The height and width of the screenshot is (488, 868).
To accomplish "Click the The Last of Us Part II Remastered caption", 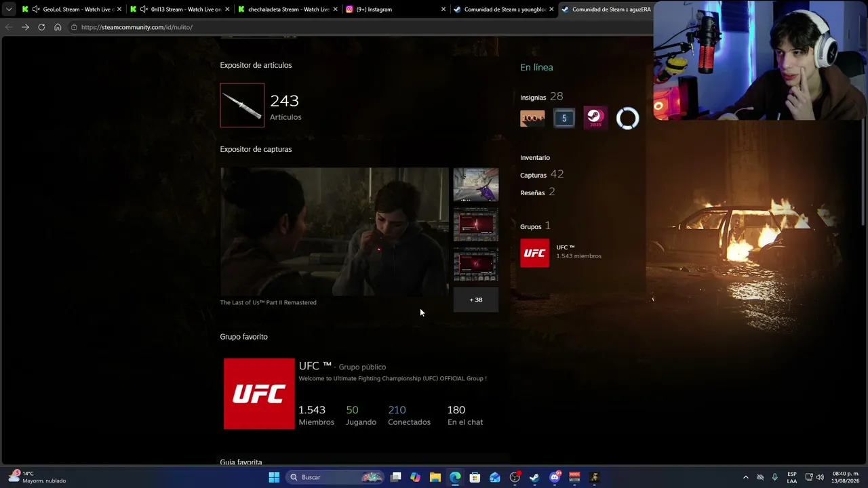I will (268, 302).
